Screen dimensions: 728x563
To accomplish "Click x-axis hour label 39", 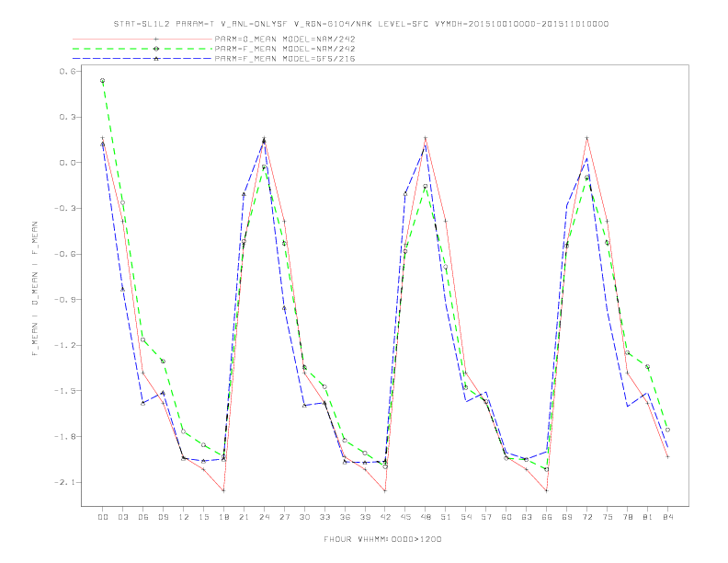I will tap(365, 517).
